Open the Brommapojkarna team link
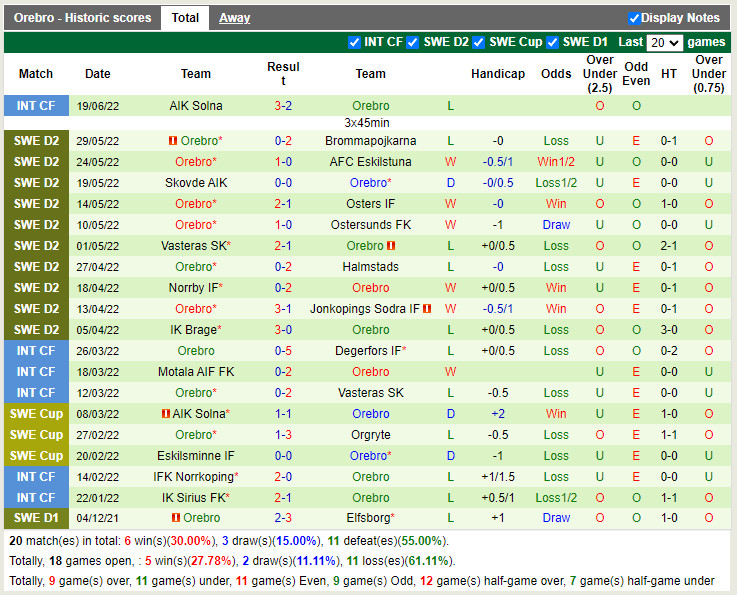 point(371,141)
